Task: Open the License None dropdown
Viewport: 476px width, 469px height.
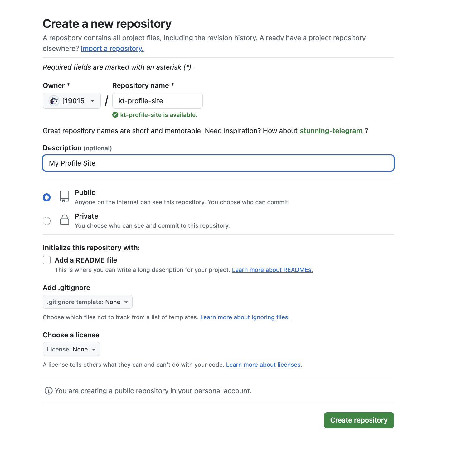Action: [71, 349]
